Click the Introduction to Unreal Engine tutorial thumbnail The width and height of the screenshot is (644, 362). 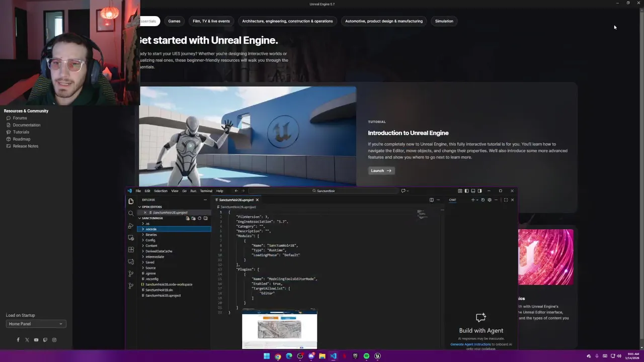point(248,136)
